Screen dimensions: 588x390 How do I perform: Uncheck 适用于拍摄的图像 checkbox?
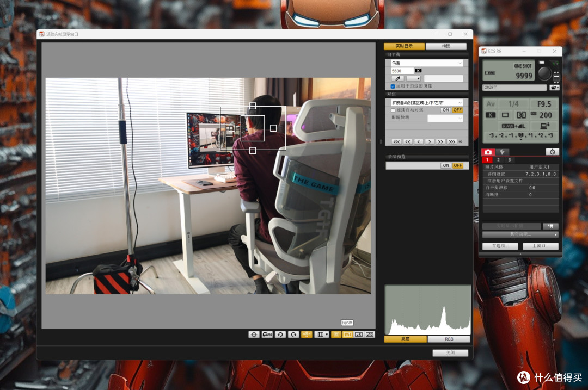tap(393, 86)
